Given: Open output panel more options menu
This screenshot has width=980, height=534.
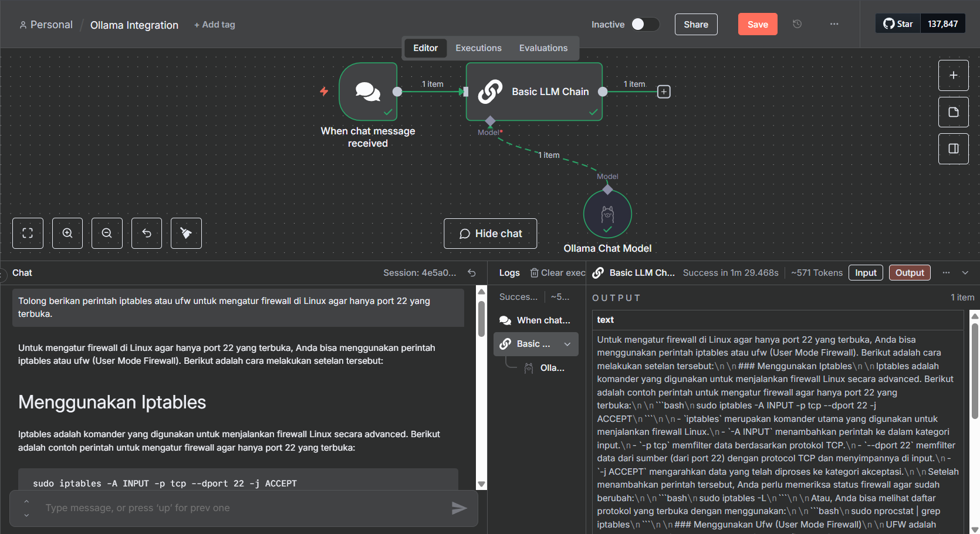Looking at the screenshot, I should coord(946,273).
